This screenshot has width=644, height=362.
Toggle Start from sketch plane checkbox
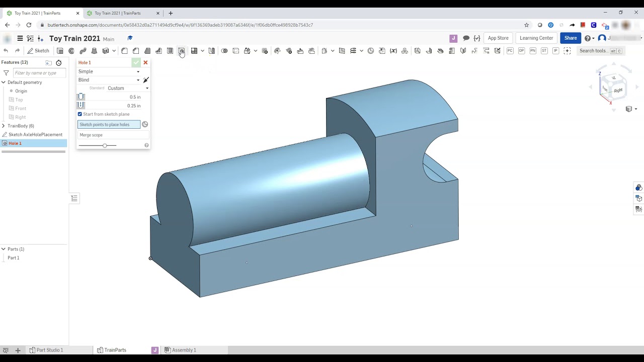coord(79,114)
